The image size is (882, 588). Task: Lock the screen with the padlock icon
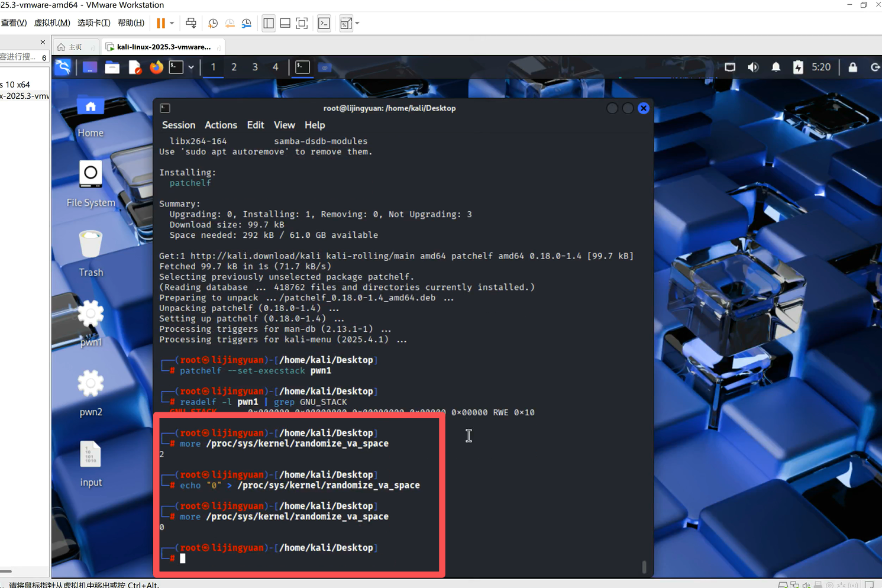852,67
